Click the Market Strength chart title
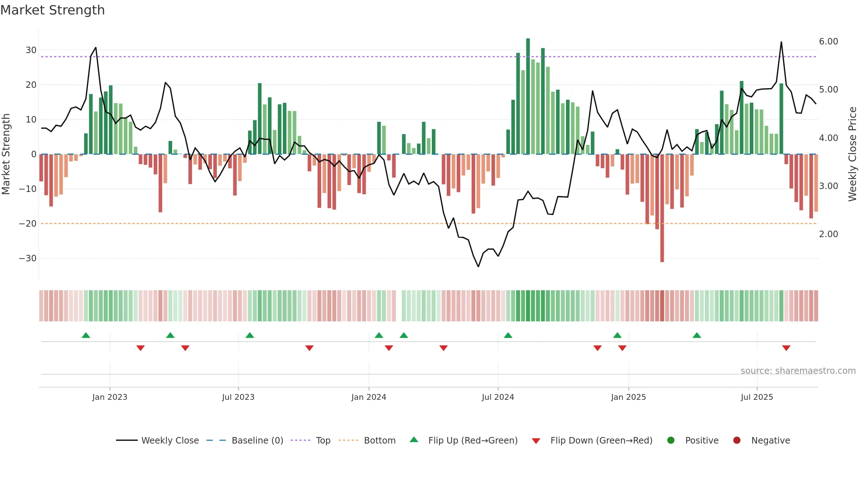 (52, 10)
